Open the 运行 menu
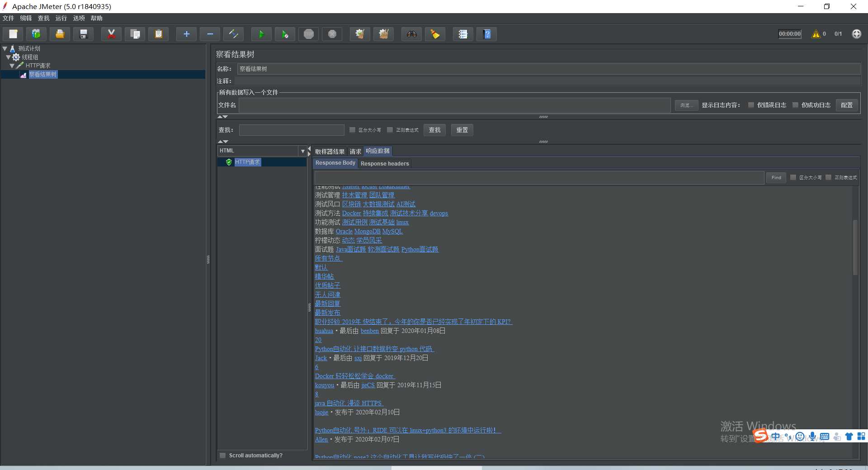Screen dimensions: 868x470 [x=61, y=18]
